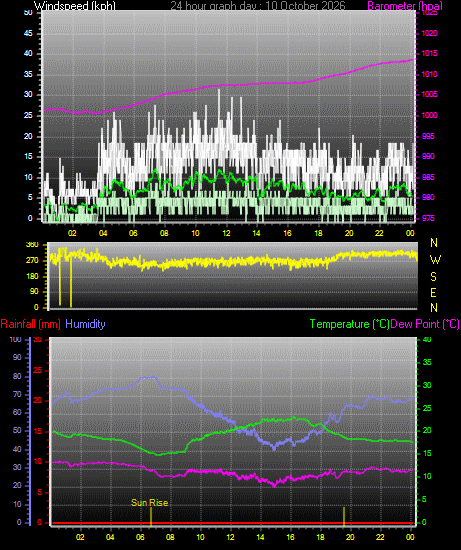461x550 pixels.
Task: Click the 30 kph windspeed axis value
Action: [28, 95]
